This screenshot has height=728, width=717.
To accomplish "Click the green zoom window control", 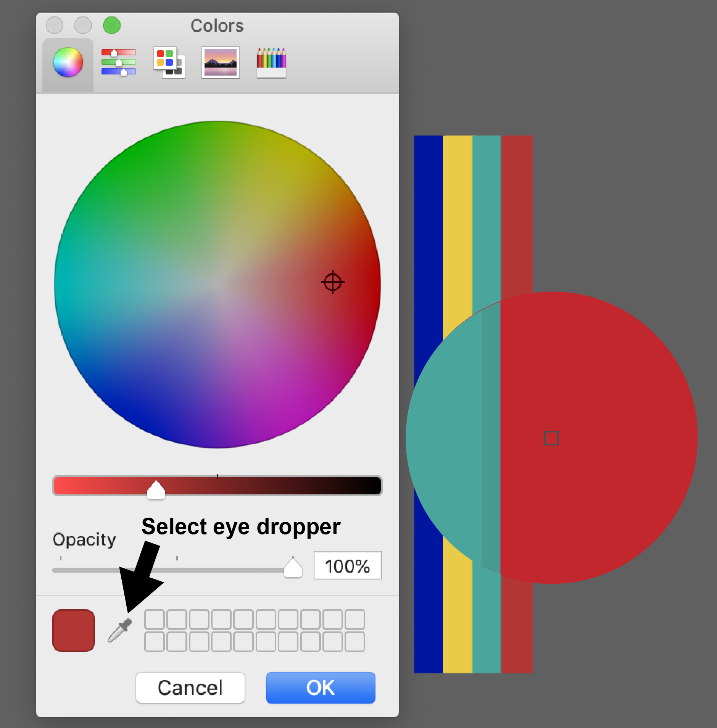I will 111,25.
